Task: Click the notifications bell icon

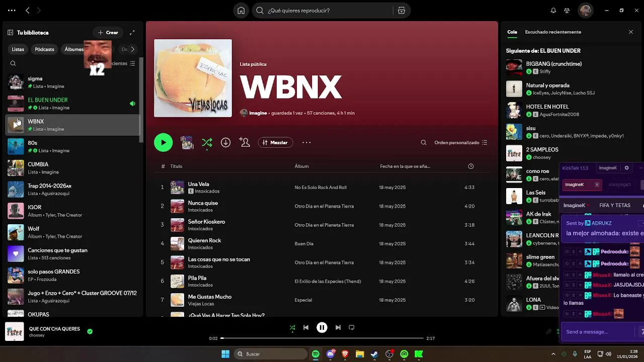Action: (x=553, y=11)
